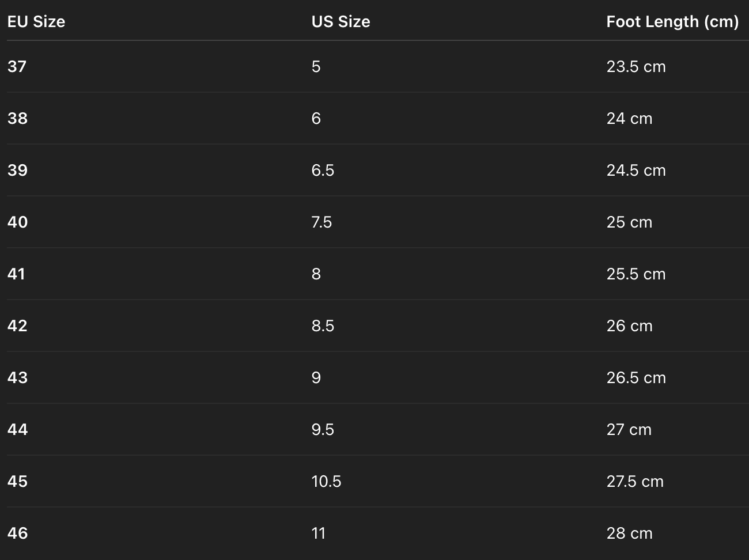Select the 26 cm foot length cell

click(629, 326)
